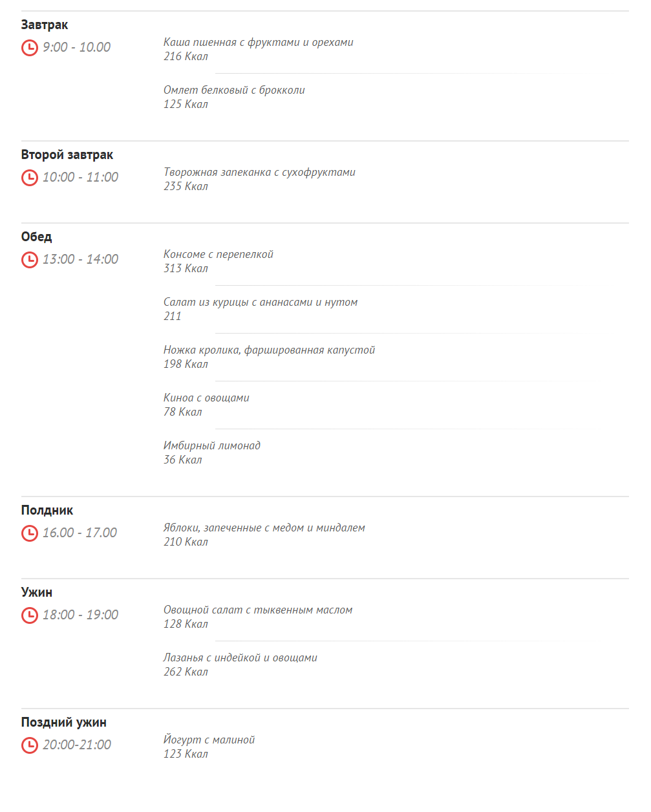
Task: Click the clock icon beside 18:00 - 19:00
Action: 30,615
